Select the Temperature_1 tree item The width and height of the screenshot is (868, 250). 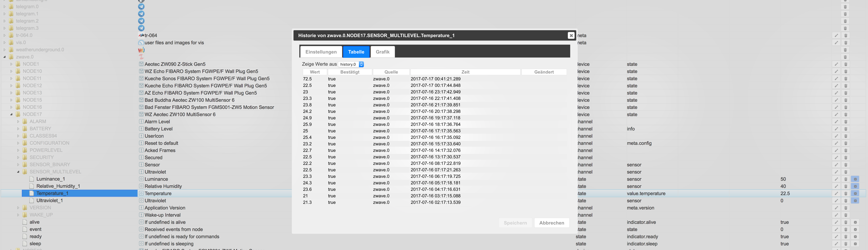coord(52,193)
